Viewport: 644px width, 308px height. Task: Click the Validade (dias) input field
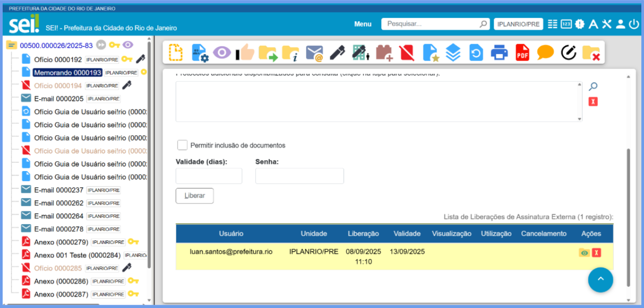coord(209,176)
